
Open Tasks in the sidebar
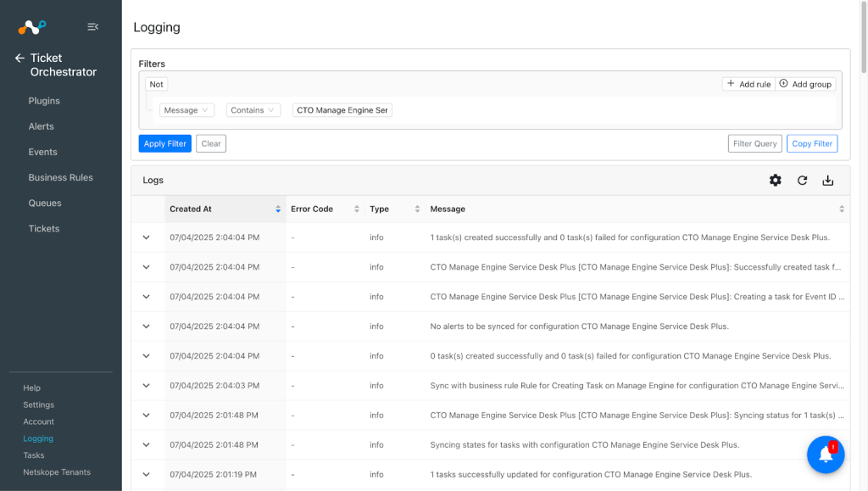[34, 455]
